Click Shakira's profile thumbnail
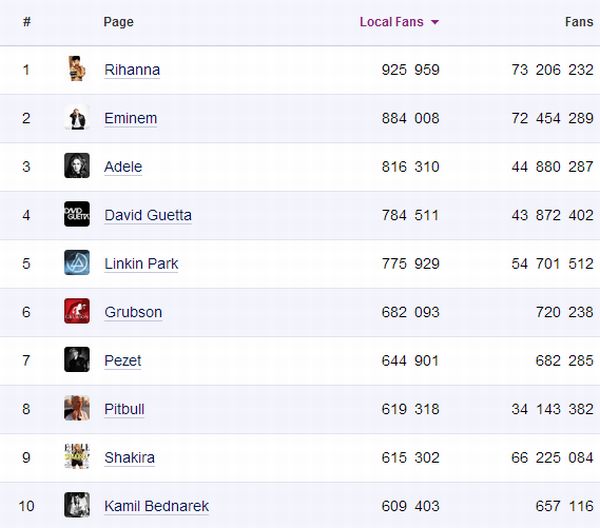 77,457
